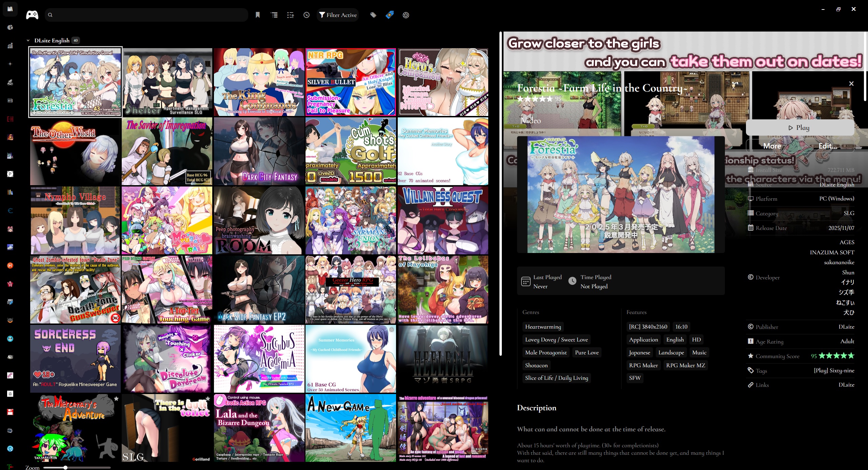Screen dimensions: 868x470
Task: Click the blue tag with gear icon
Action: click(390, 15)
